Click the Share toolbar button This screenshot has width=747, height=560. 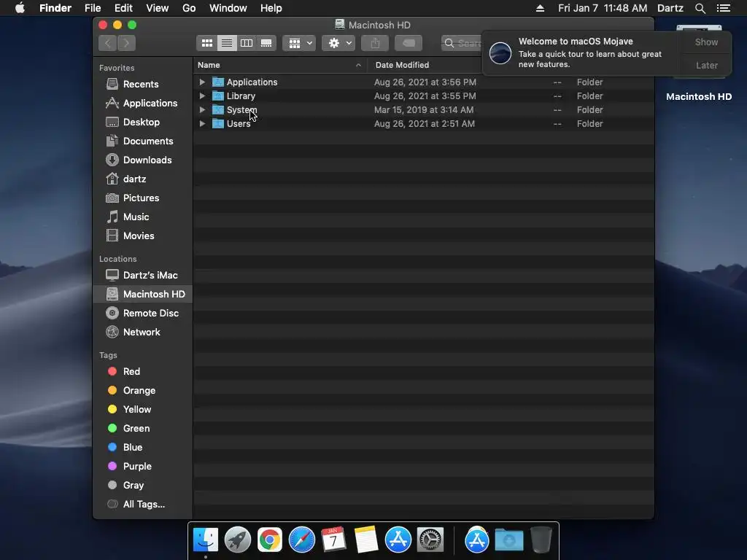[375, 43]
